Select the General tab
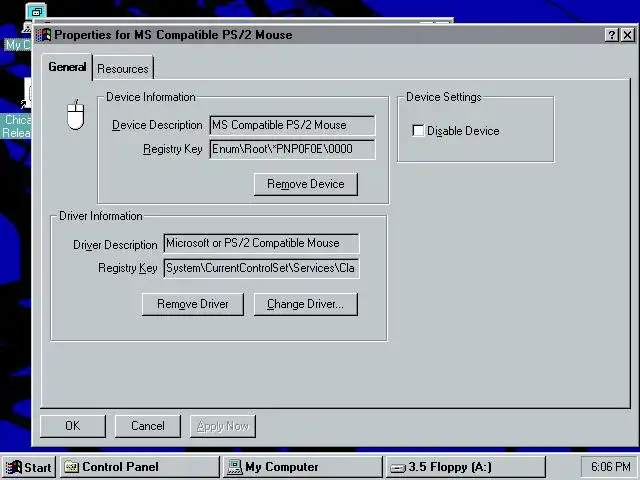The width and height of the screenshot is (640, 480). click(67, 67)
